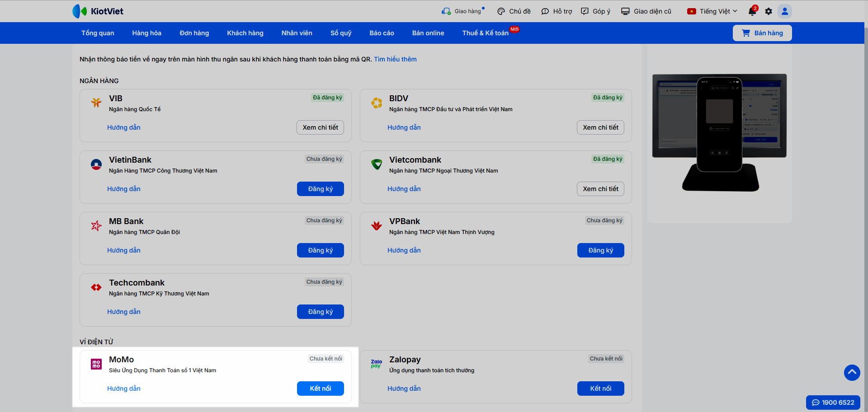Open the settings gear icon
Image resolution: width=868 pixels, height=412 pixels.
[769, 11]
